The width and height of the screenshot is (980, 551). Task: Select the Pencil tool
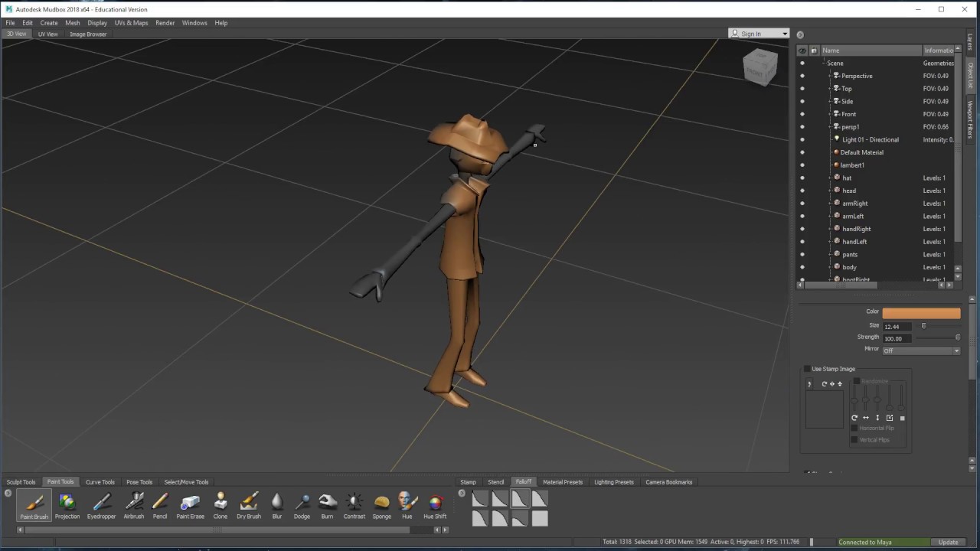click(159, 506)
